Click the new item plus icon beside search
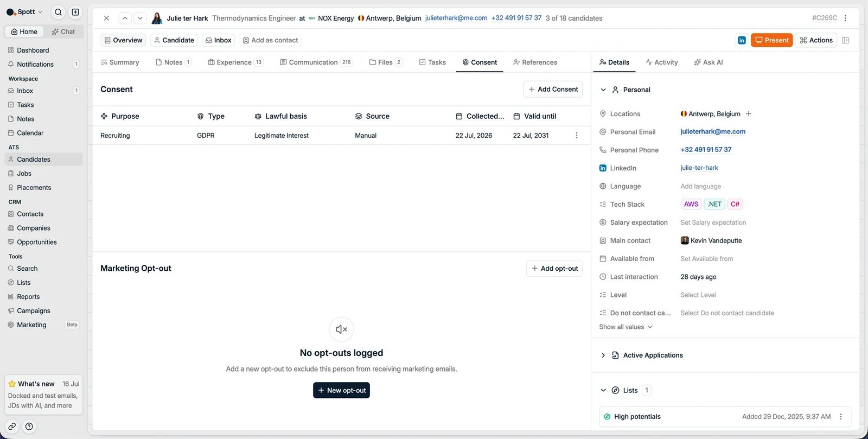 (75, 12)
